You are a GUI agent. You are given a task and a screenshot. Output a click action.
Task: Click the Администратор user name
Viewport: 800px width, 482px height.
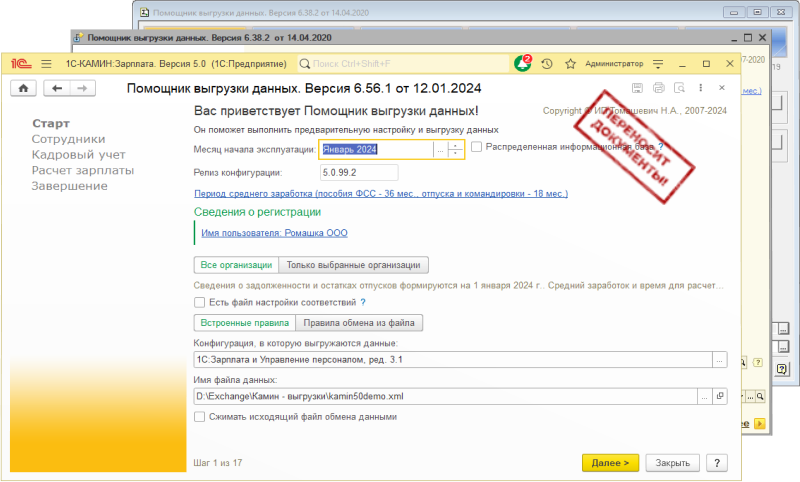click(614, 64)
